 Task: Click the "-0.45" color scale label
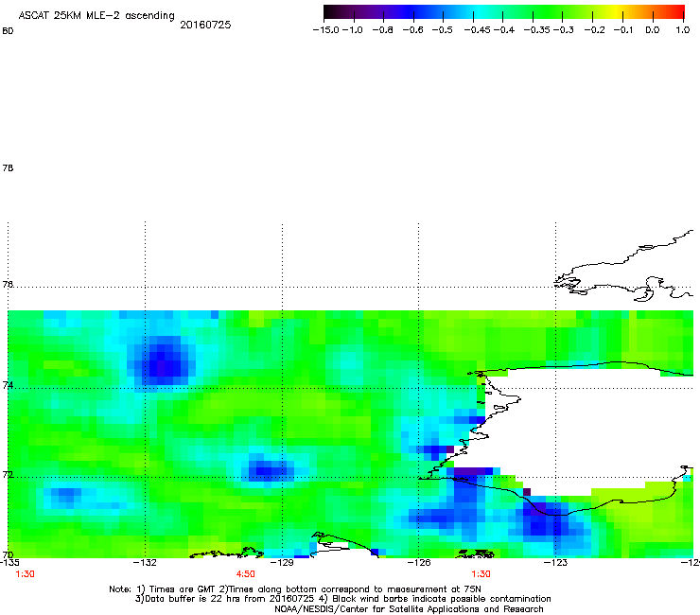478,30
